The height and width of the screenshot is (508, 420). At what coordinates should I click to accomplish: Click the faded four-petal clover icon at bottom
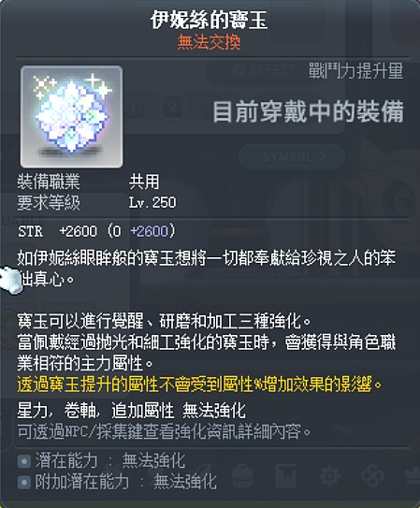373,476
